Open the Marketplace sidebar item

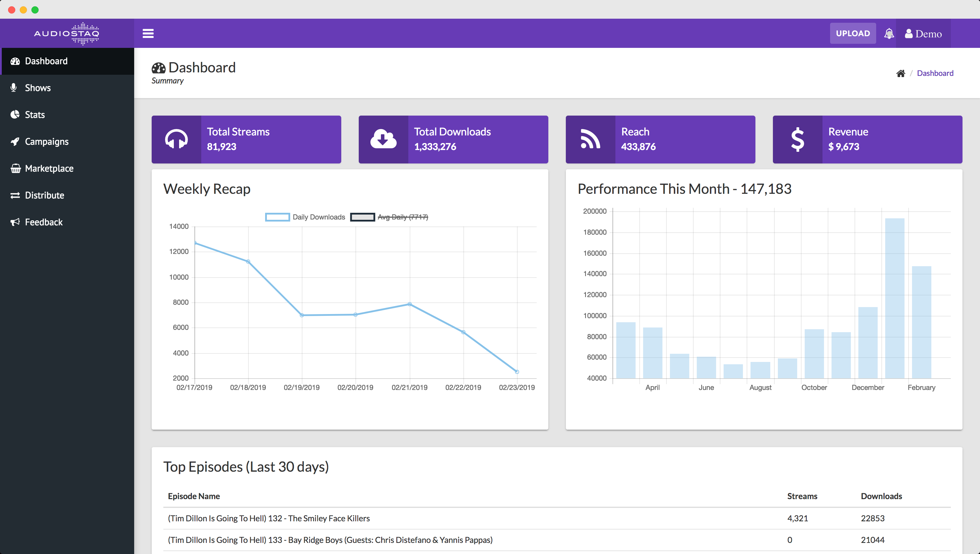[49, 168]
